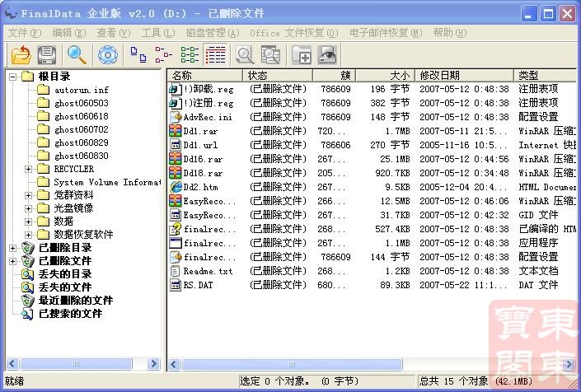This screenshot has height=392, width=581.
Task: Select the ghost060618 folder
Action: point(81,116)
